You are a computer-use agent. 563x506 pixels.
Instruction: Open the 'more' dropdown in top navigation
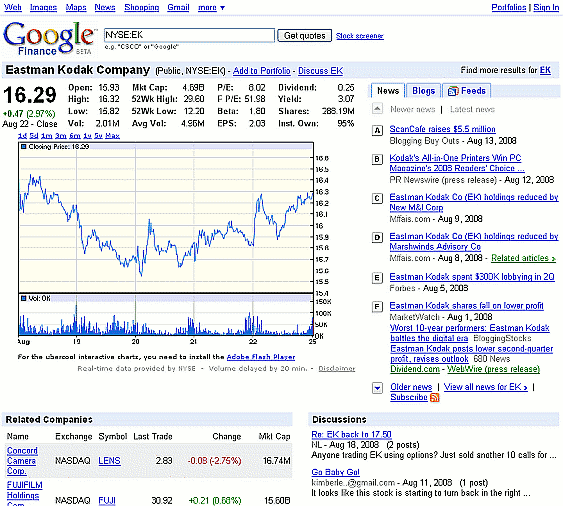tap(211, 8)
